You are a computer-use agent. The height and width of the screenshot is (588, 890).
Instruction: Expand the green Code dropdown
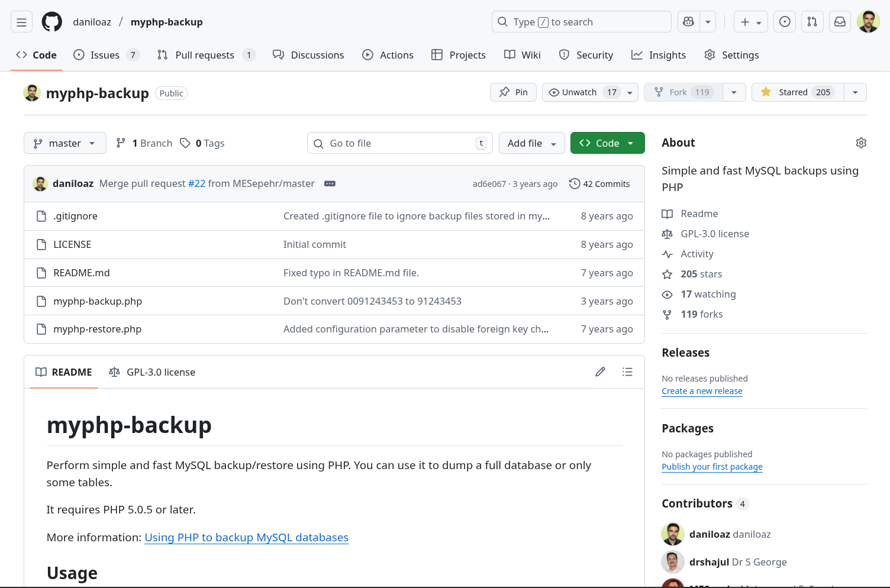click(607, 143)
